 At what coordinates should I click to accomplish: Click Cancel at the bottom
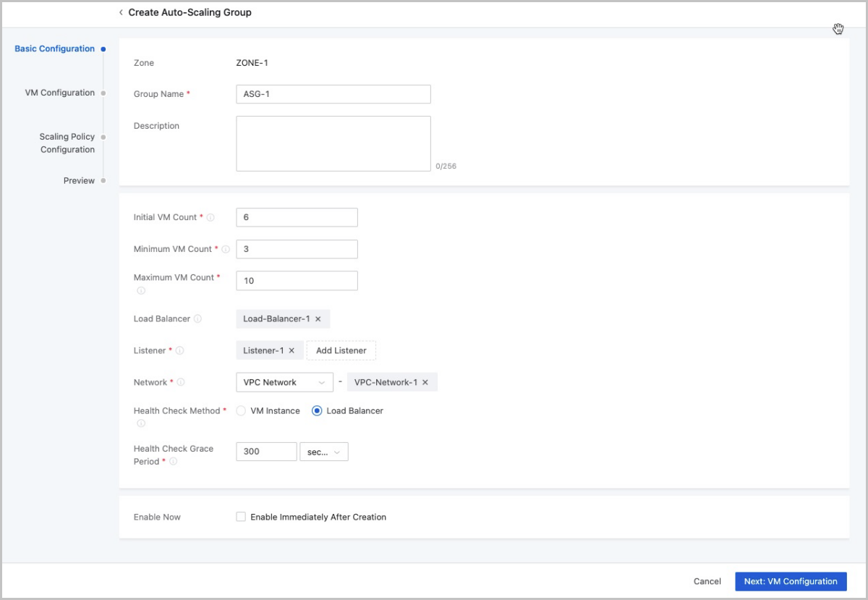click(707, 581)
